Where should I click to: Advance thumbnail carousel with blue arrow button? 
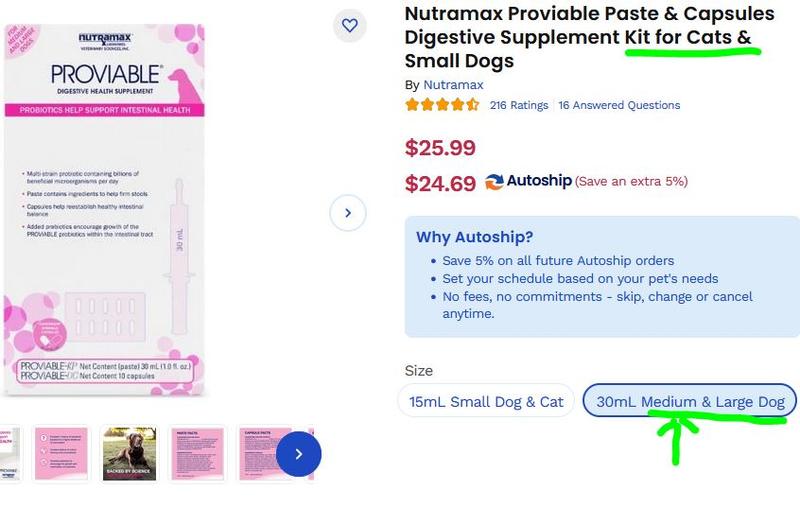tap(298, 454)
